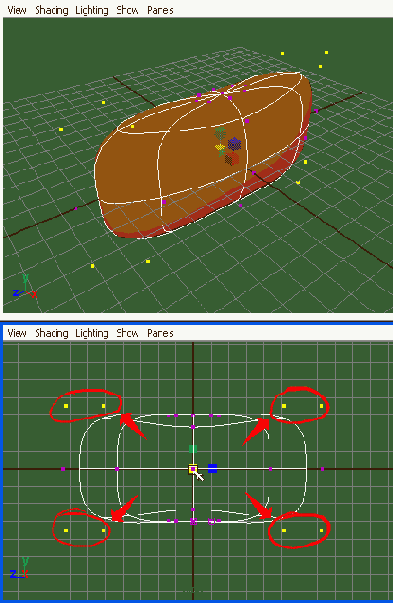Open the View menu in the perspective viewport
Screen dimensions: 393x603
[x=17, y=10]
